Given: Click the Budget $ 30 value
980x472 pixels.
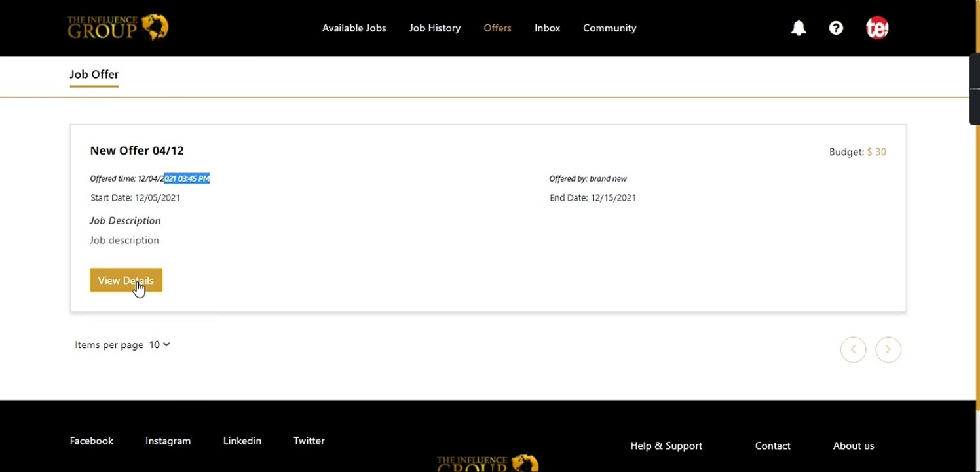Looking at the screenshot, I should 876,152.
